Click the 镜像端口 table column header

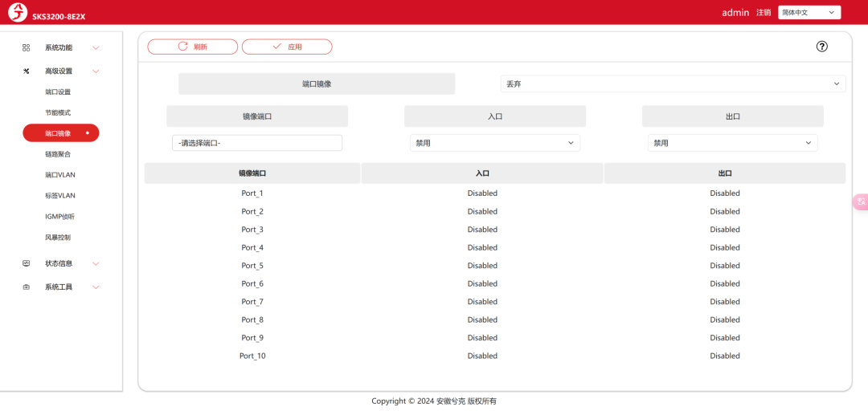tap(252, 173)
